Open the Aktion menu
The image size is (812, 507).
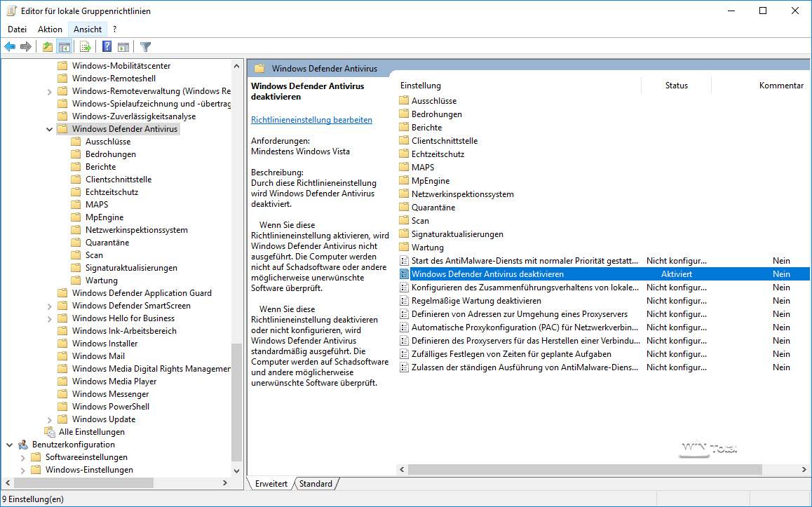coord(50,29)
